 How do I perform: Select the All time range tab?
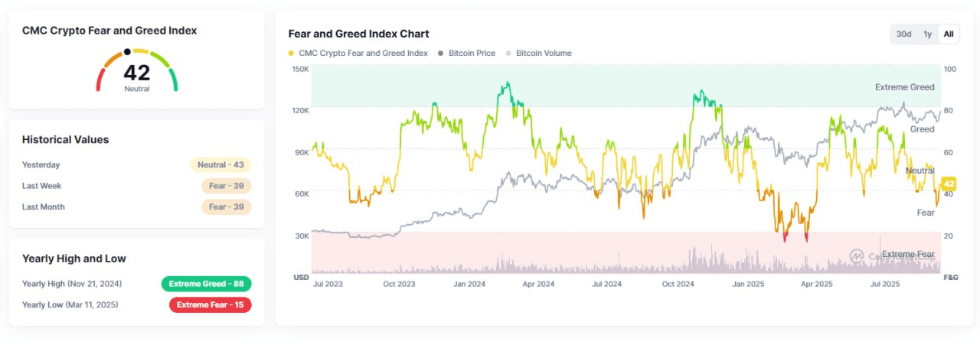pyautogui.click(x=949, y=34)
